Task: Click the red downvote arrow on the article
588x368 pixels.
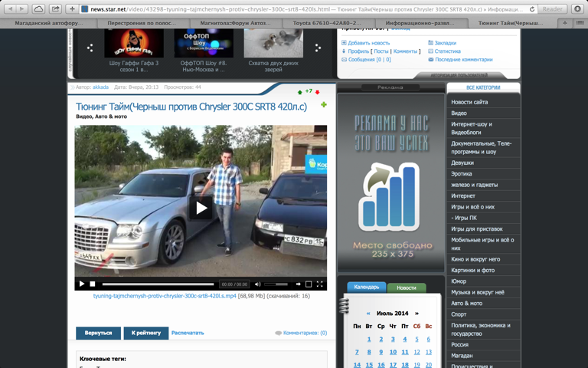Action: [x=318, y=92]
